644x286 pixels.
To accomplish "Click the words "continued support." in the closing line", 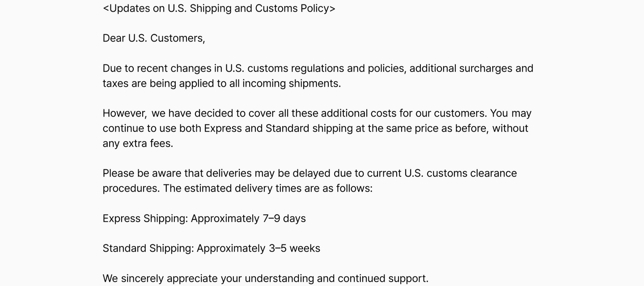I will (x=383, y=278).
